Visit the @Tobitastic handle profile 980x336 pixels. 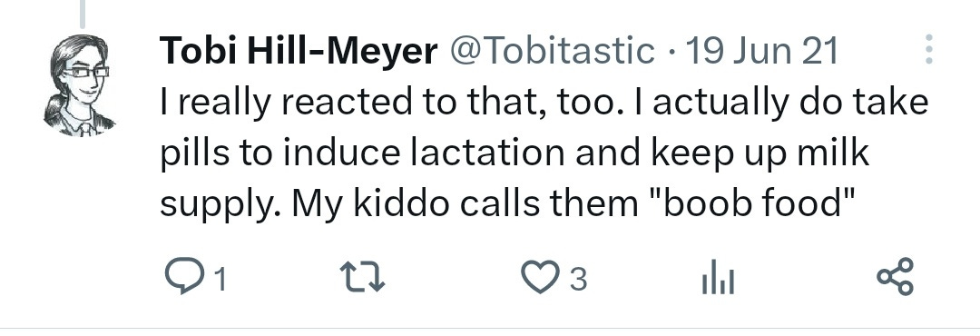coord(552,51)
